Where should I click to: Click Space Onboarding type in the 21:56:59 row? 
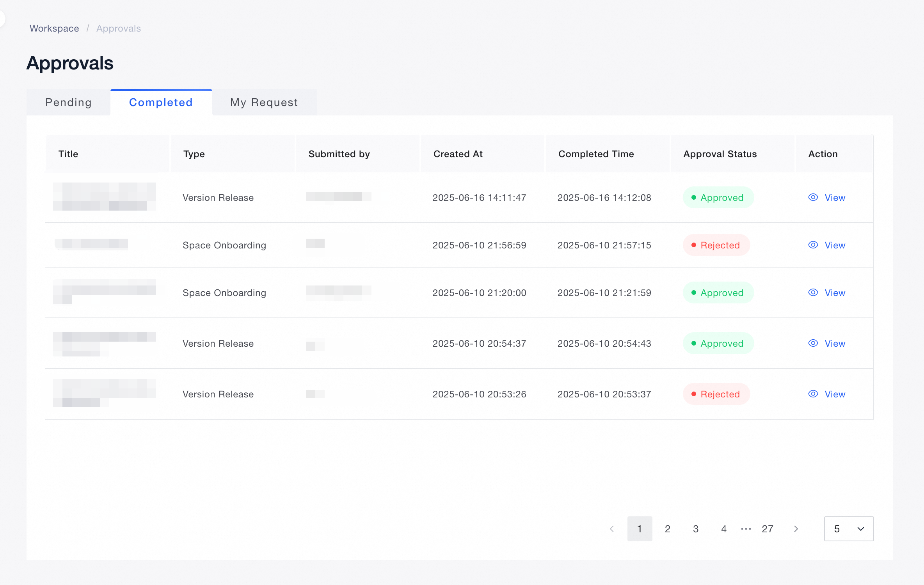point(224,245)
